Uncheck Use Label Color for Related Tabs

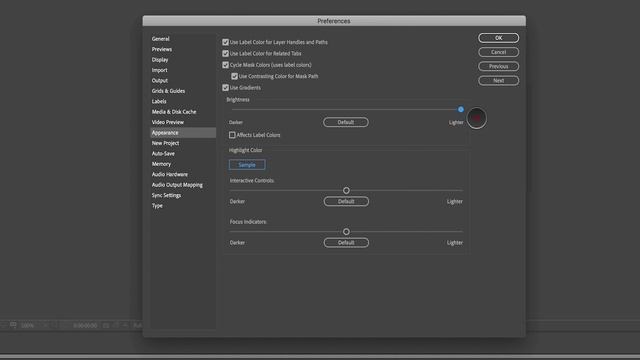(225, 53)
